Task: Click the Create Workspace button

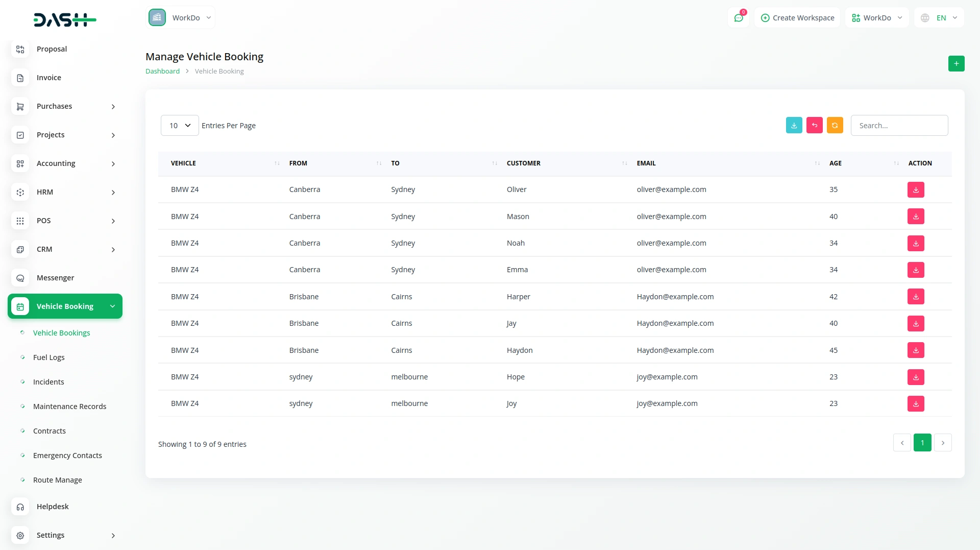Action: coord(797,18)
